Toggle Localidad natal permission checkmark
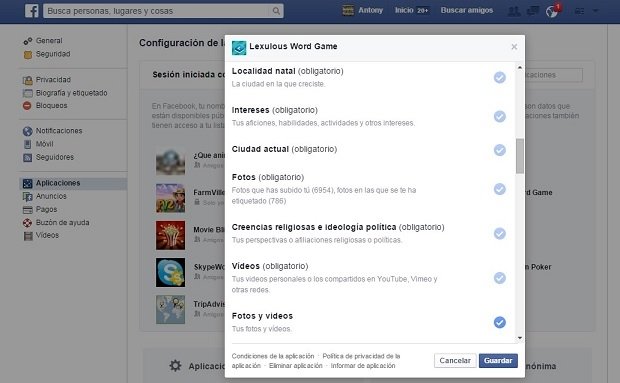This screenshot has width=620, height=383. click(500, 77)
